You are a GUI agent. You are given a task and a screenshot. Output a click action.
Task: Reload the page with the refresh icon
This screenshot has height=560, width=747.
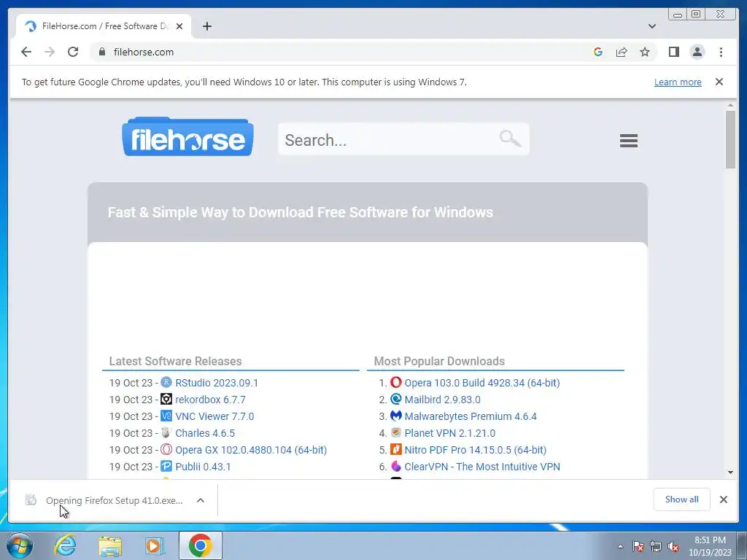73,52
